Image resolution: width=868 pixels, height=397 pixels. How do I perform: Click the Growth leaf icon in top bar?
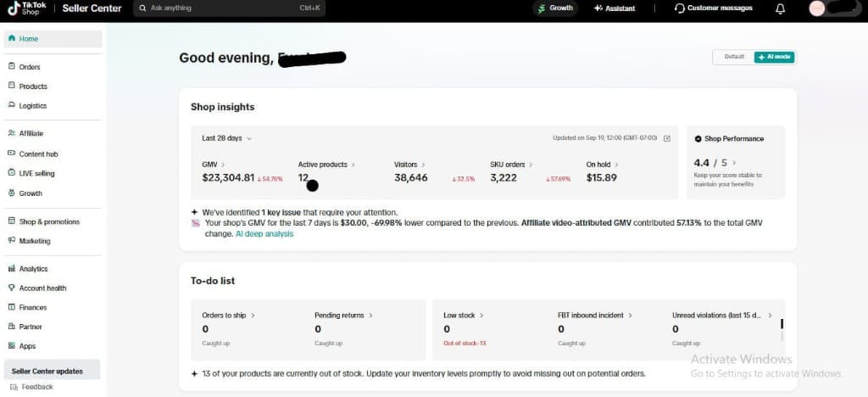(x=542, y=8)
